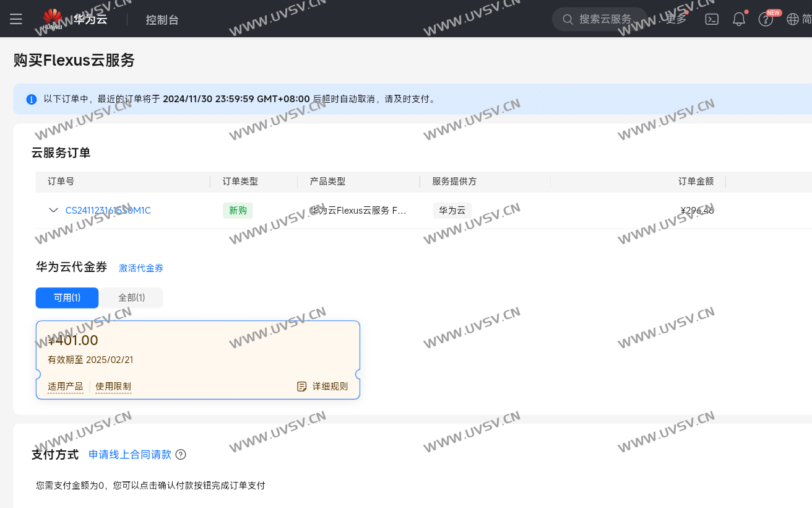Viewport: 812px width, 508px height.
Task: Focus the 搜索云服务 search field
Action: tap(599, 19)
